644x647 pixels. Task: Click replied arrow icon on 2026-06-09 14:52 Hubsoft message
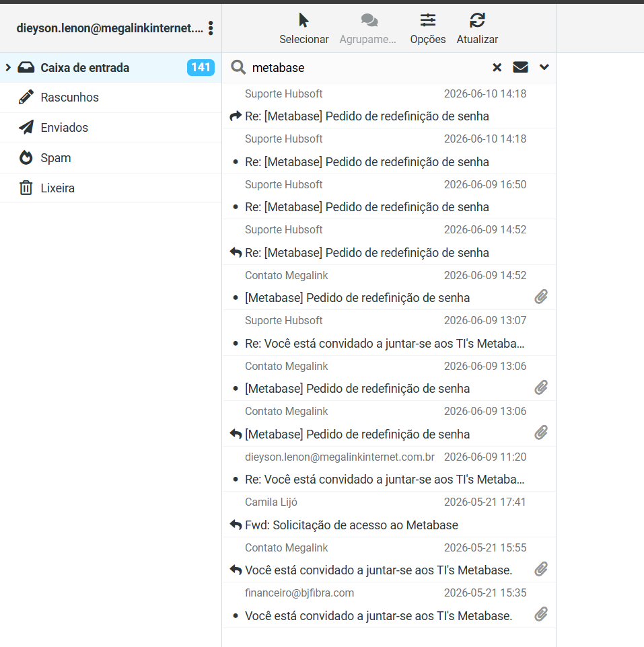(x=236, y=252)
